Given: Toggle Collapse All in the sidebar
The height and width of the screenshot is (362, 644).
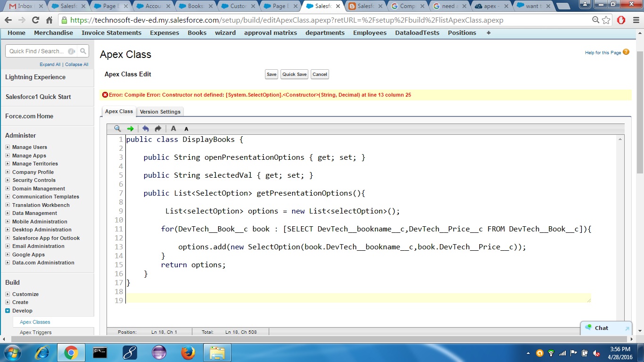Looking at the screenshot, I should (x=76, y=64).
